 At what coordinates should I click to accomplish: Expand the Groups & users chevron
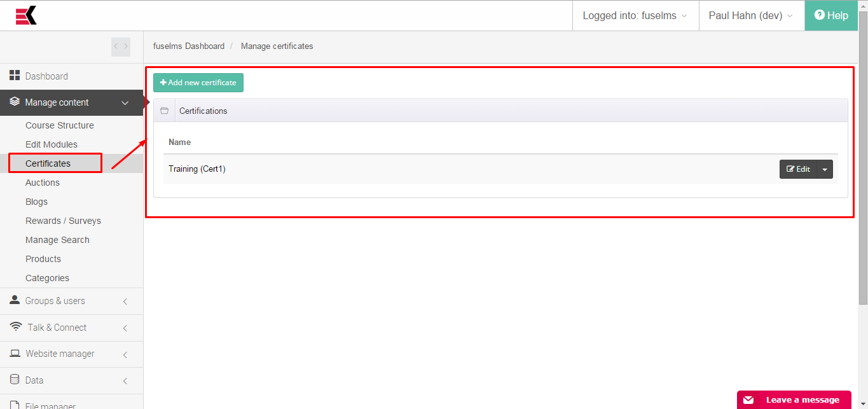click(125, 301)
